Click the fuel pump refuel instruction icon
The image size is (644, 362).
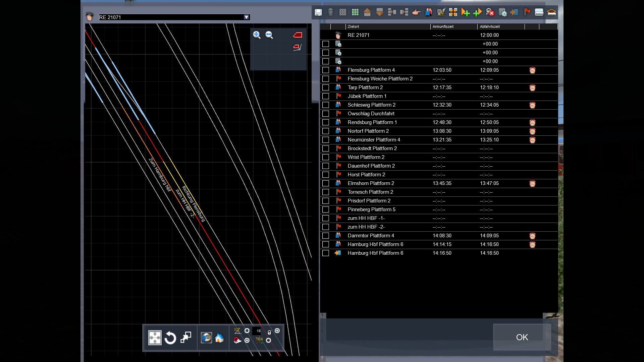coord(441,12)
